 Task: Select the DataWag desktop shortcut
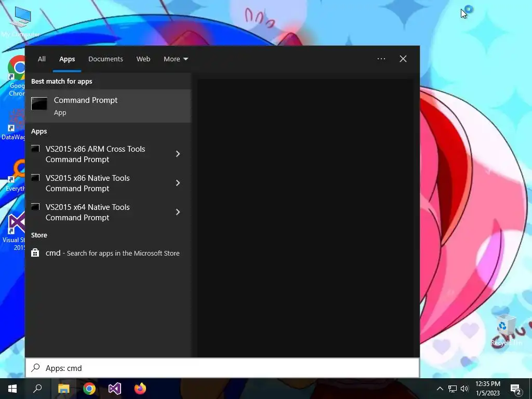pos(14,124)
